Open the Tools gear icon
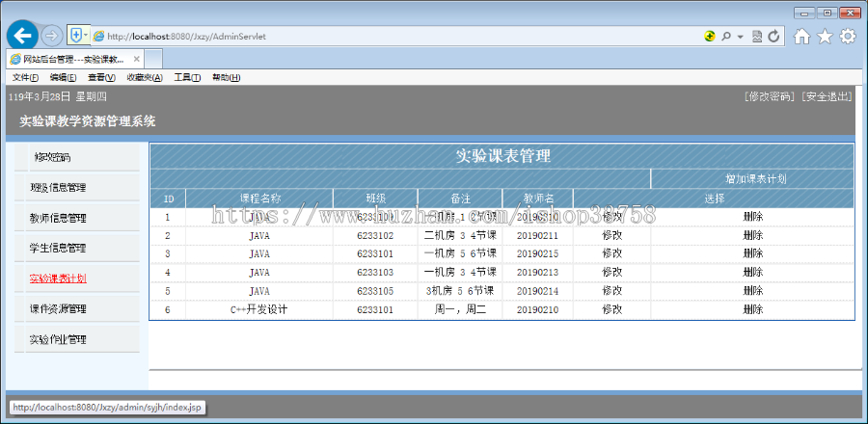This screenshot has width=868, height=424. pyautogui.click(x=848, y=37)
